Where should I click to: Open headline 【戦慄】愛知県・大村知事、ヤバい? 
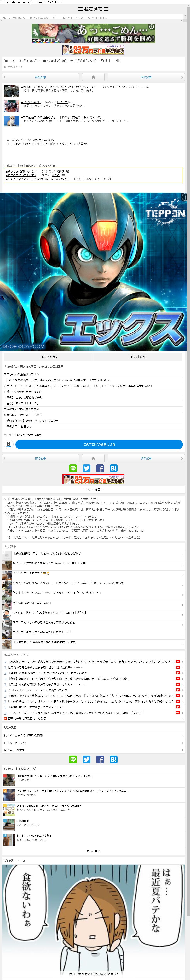[93, 707]
